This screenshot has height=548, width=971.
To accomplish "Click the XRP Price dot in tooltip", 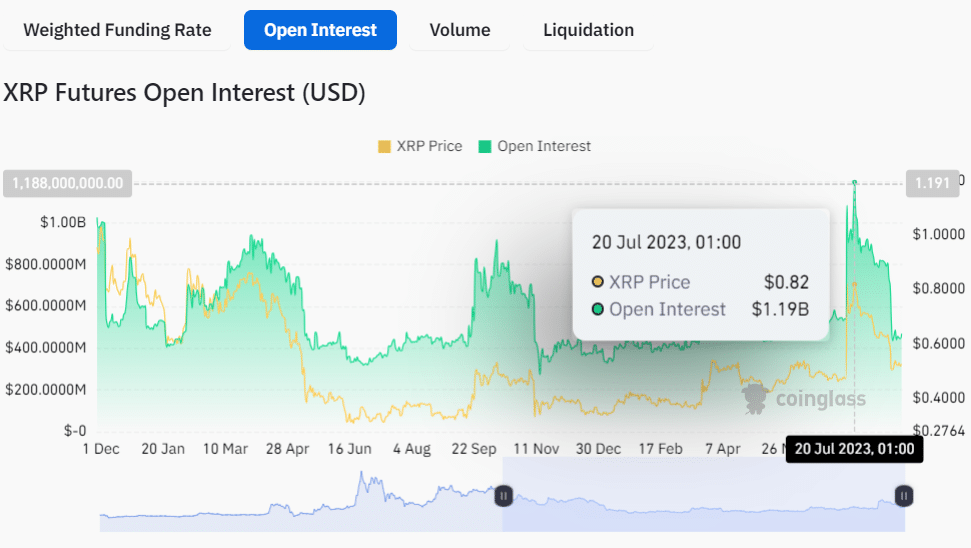I will (598, 282).
